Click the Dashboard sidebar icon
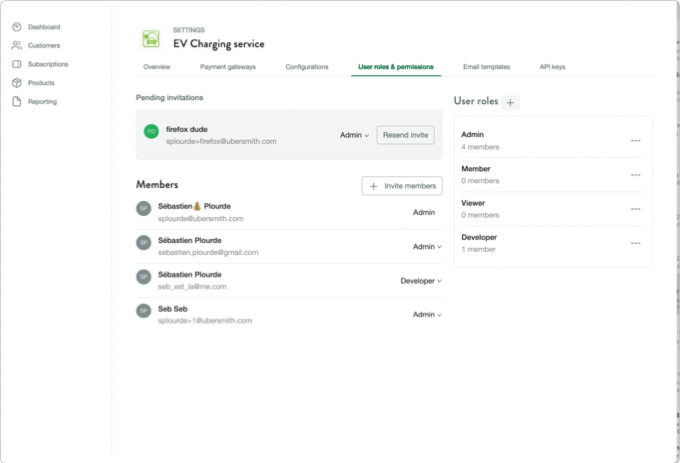This screenshot has height=463, width=680. [x=17, y=27]
